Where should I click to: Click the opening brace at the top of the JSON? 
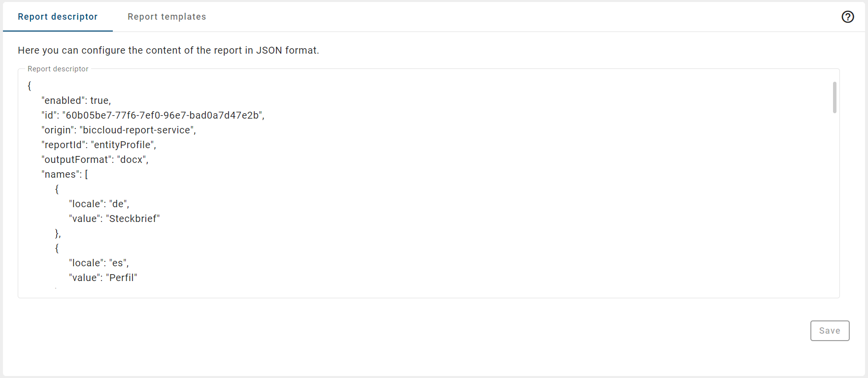(29, 86)
